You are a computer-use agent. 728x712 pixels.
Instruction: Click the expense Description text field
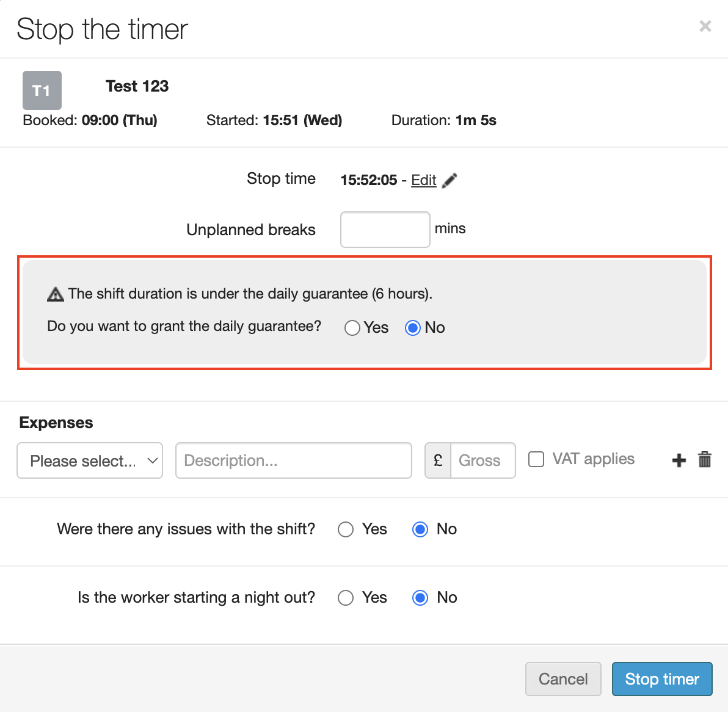pos(293,460)
